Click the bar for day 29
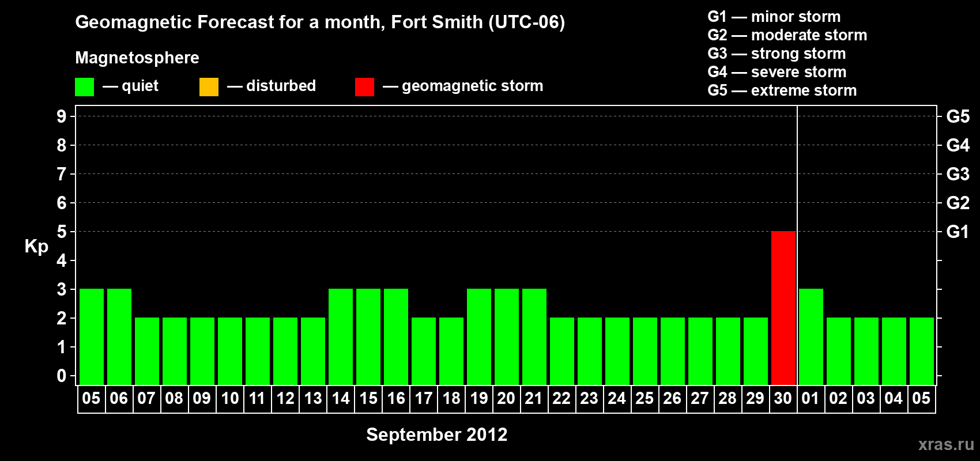This screenshot has width=980, height=461. coord(756,351)
